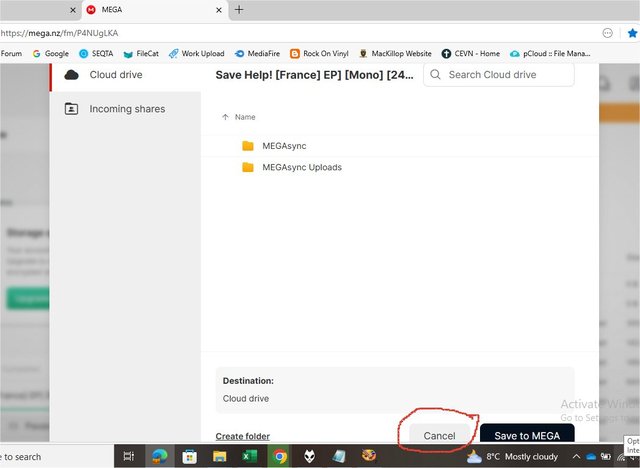
Task: Open the CEVN - Home bookmark
Action: click(x=471, y=53)
